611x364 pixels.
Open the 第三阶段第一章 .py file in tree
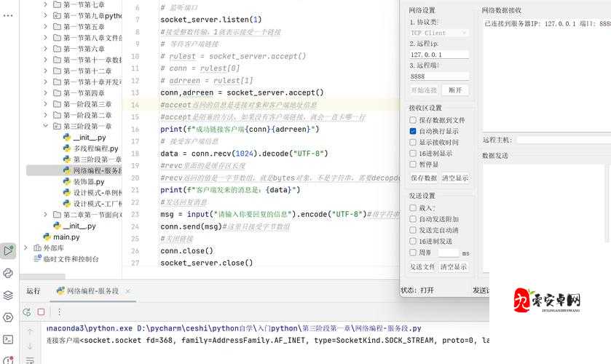pyautogui.click(x=92, y=159)
